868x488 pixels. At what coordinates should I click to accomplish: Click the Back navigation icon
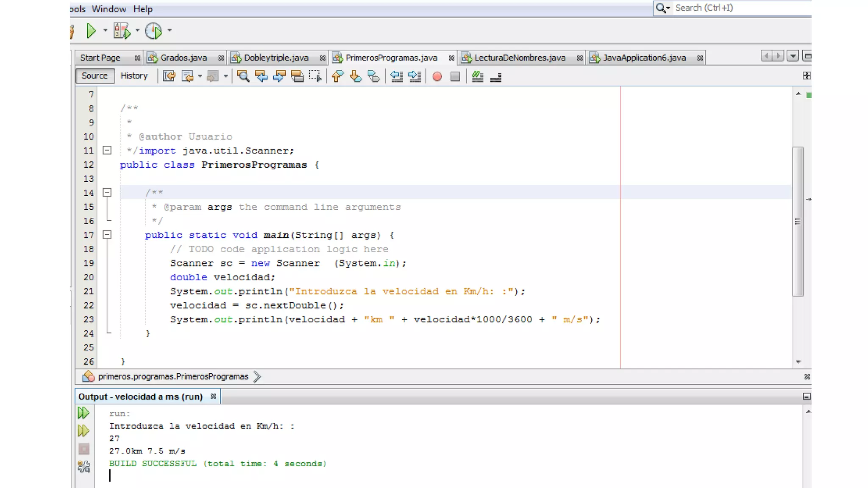pyautogui.click(x=187, y=76)
